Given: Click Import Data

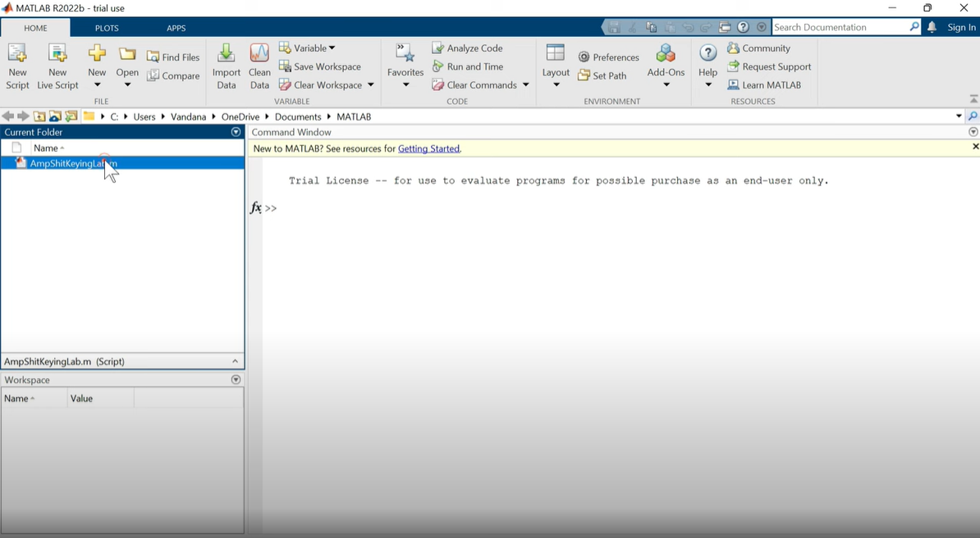Looking at the screenshot, I should 227,66.
